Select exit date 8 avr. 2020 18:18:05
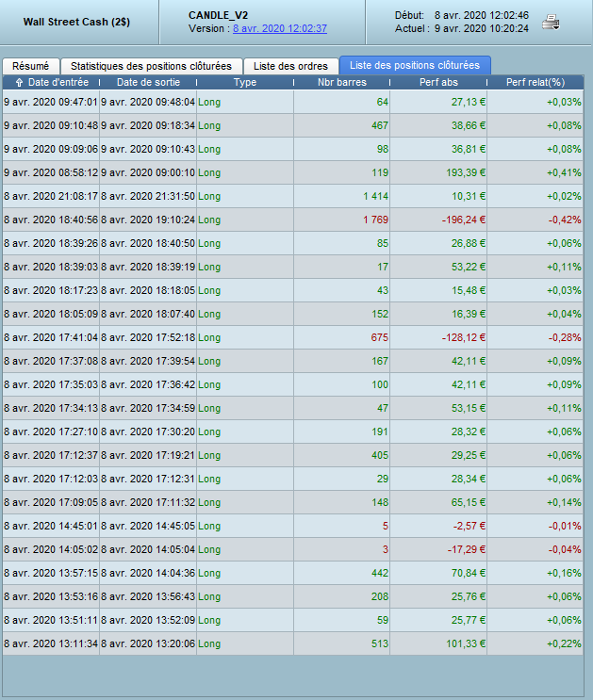This screenshot has width=593, height=700. (x=148, y=290)
